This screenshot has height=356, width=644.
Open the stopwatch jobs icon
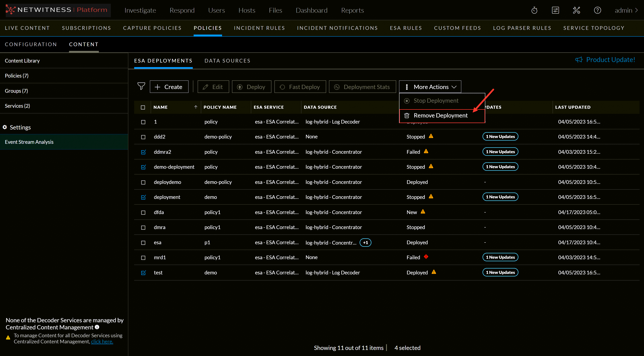click(534, 10)
